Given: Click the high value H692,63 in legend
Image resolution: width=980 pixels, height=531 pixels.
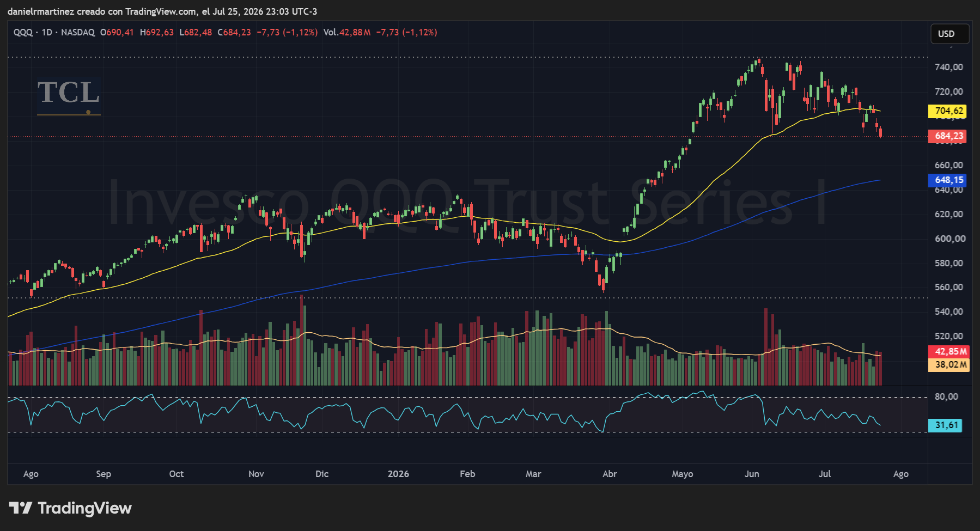Looking at the screenshot, I should [157, 32].
